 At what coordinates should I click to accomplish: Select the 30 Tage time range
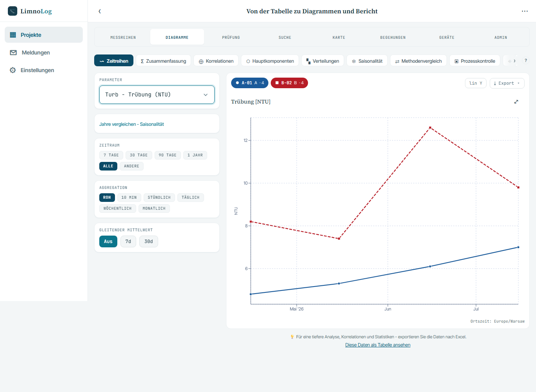[139, 155]
